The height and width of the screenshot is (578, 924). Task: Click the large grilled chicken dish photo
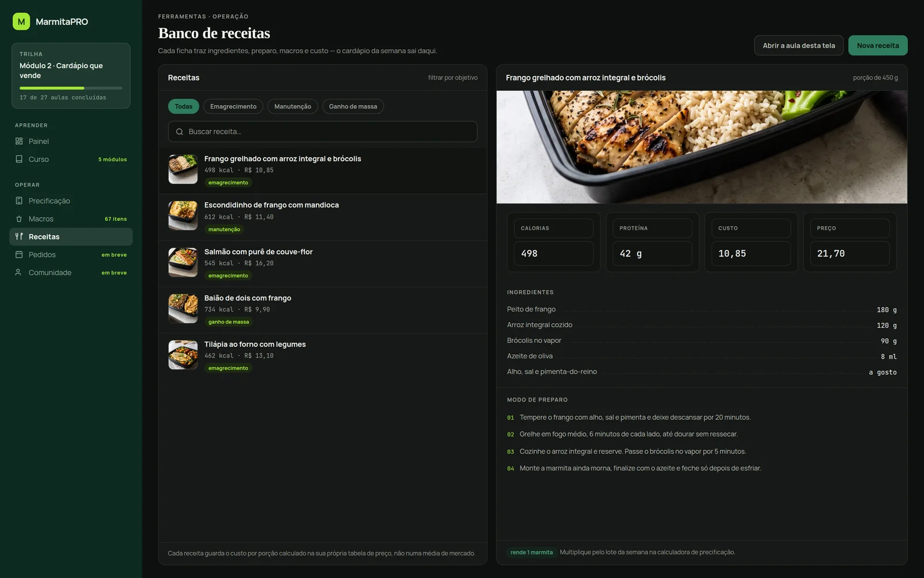point(702,147)
